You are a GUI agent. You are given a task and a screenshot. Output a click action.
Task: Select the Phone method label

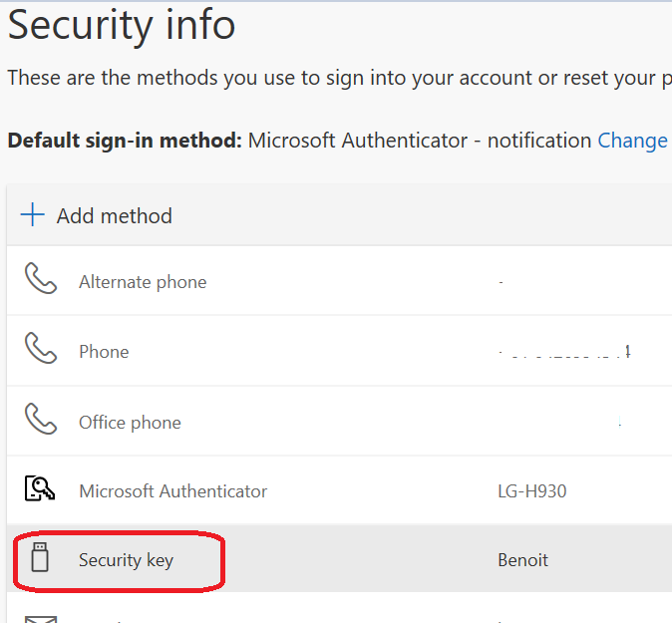[x=104, y=352]
